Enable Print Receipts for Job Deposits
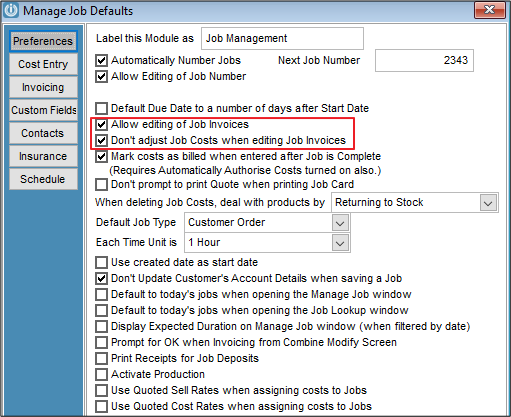 pos(101,358)
